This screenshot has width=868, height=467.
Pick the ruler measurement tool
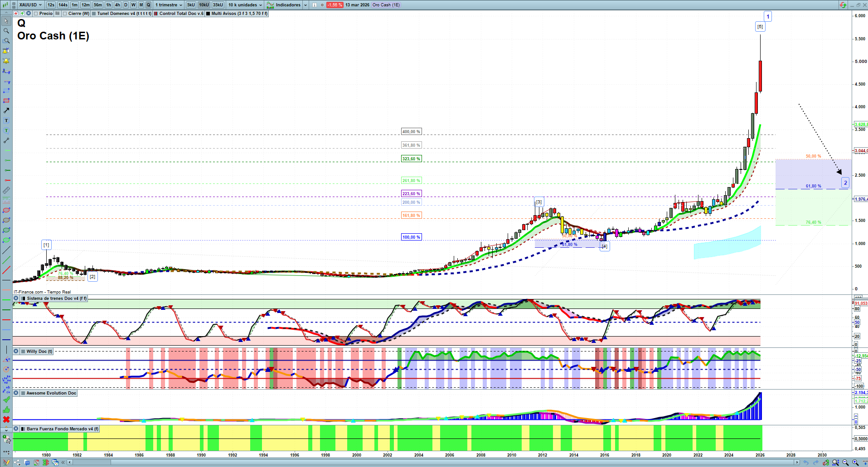tap(6, 190)
